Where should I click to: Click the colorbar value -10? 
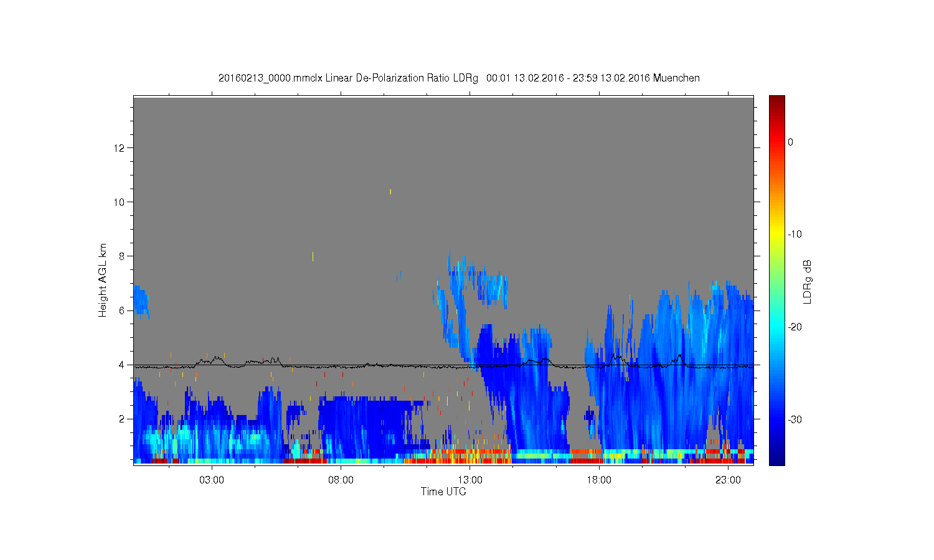pyautogui.click(x=795, y=235)
